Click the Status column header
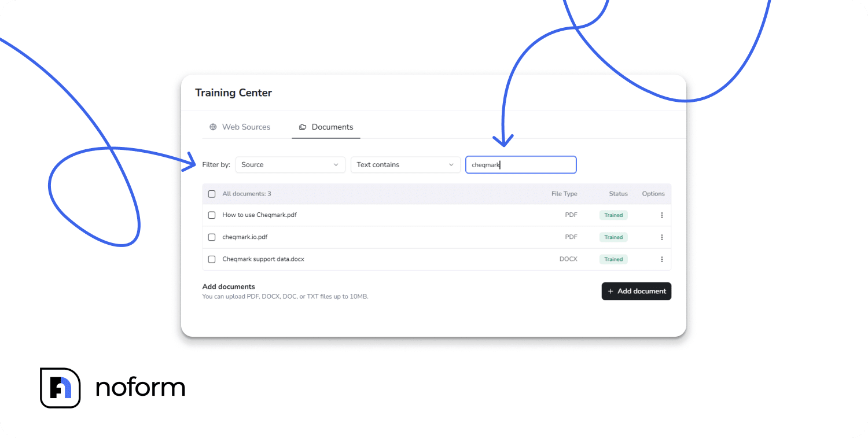The width and height of the screenshot is (868, 438). coord(618,194)
